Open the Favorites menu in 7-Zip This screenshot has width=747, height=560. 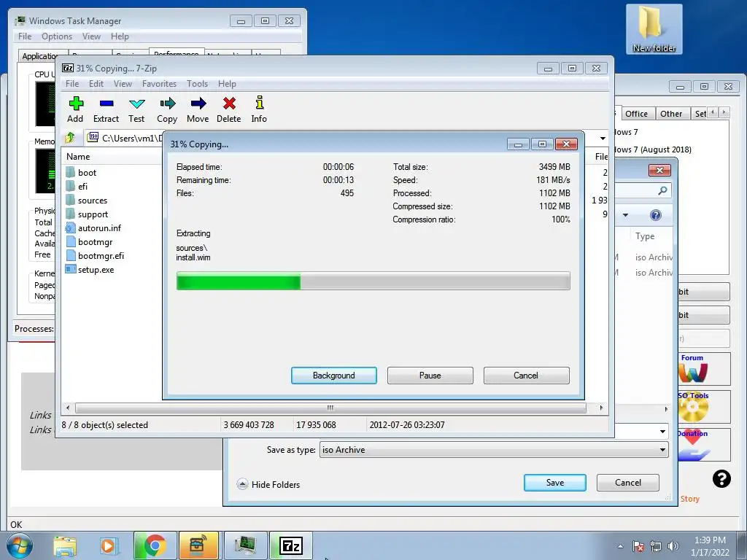[x=159, y=83]
